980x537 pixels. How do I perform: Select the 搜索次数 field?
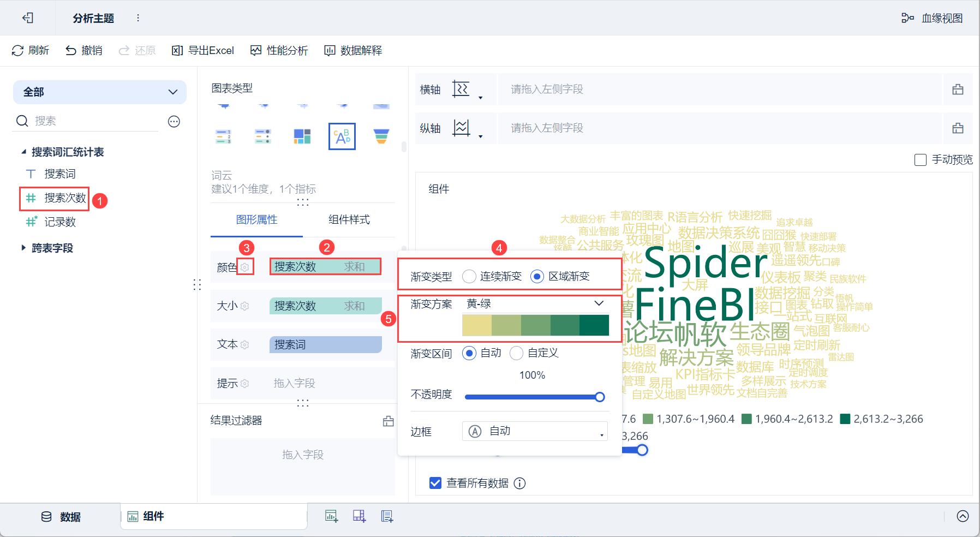coord(65,198)
